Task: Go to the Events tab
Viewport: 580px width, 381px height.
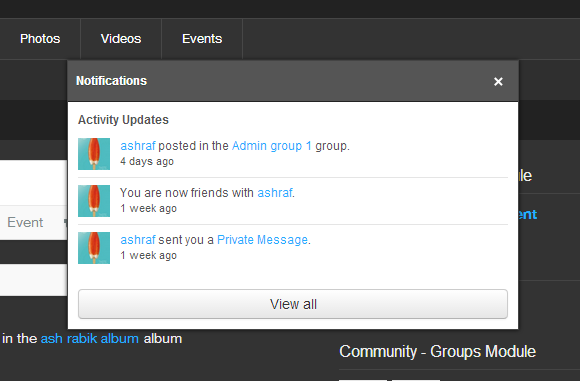Action: [x=202, y=39]
